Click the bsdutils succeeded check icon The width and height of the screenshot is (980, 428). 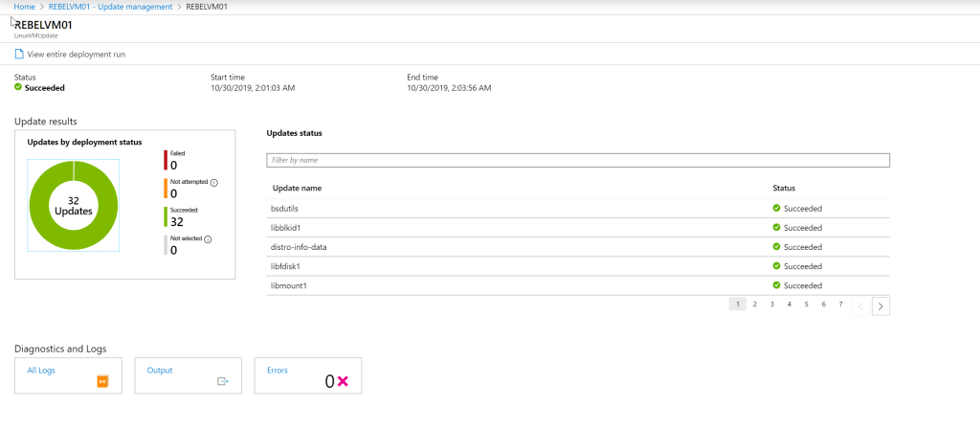pos(776,208)
